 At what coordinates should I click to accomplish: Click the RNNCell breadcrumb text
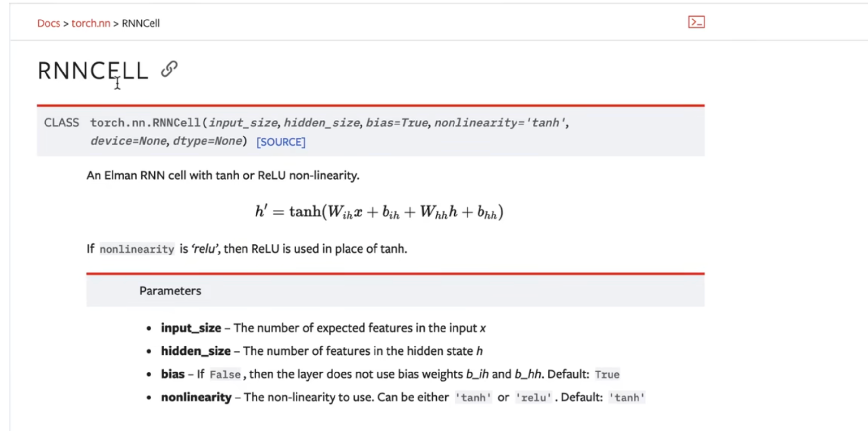(x=140, y=23)
